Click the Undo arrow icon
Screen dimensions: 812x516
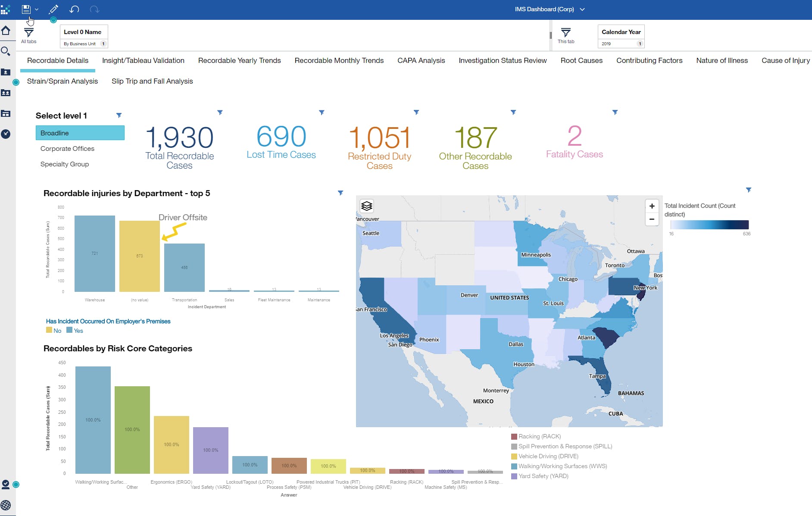(x=74, y=9)
